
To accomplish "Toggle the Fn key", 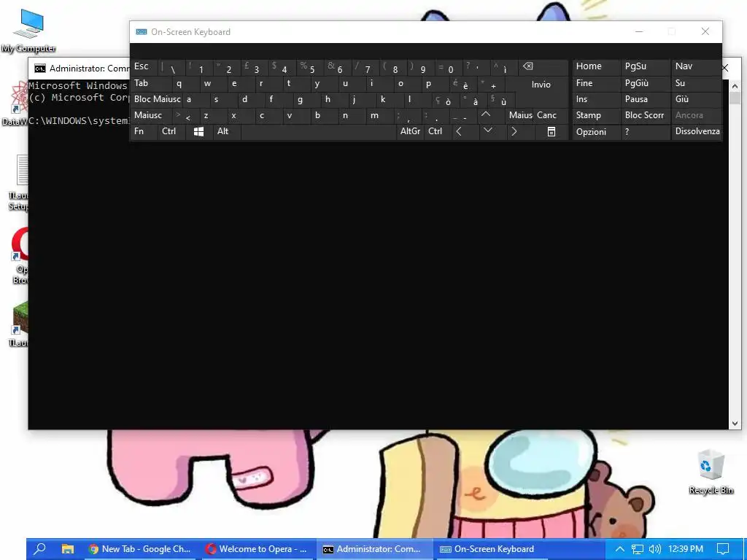I will [144, 132].
